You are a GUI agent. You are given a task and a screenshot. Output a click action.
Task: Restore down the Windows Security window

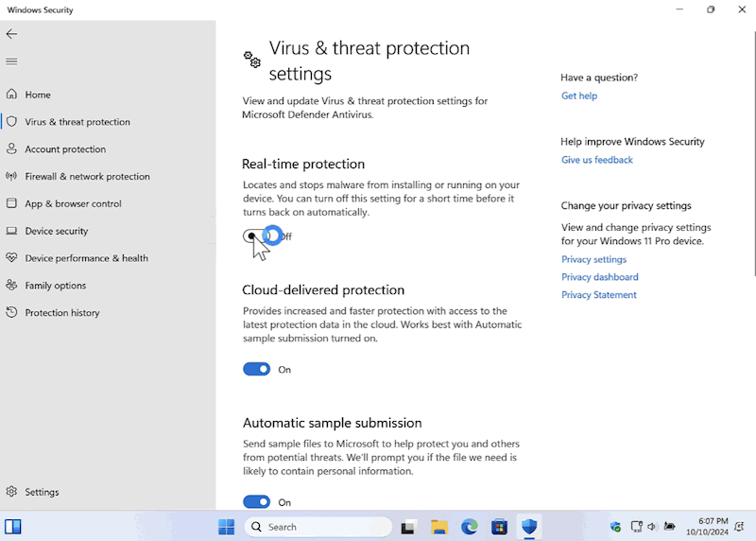click(x=711, y=9)
